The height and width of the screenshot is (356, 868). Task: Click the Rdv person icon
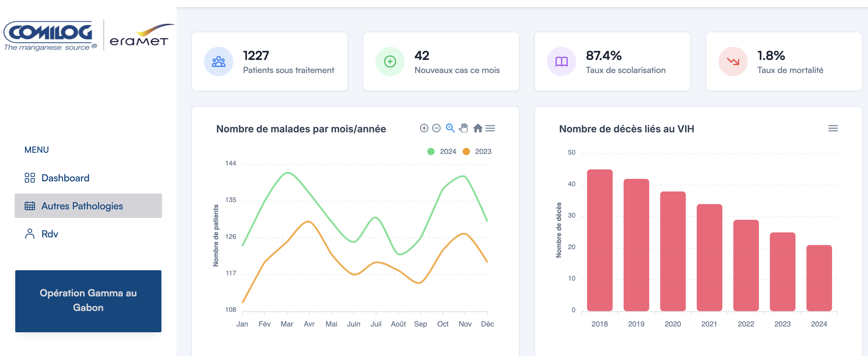coord(30,233)
